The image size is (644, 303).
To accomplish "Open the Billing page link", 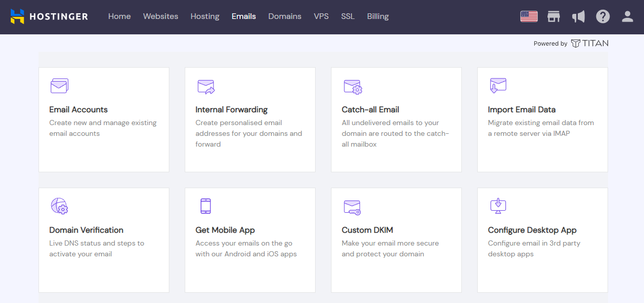I will (x=378, y=16).
